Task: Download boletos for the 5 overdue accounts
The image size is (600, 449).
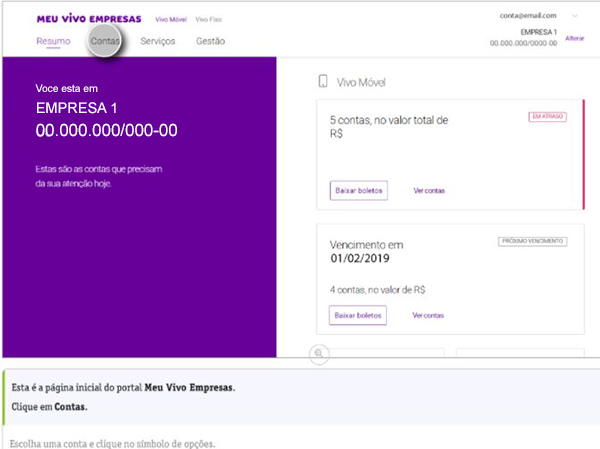Action: click(359, 190)
